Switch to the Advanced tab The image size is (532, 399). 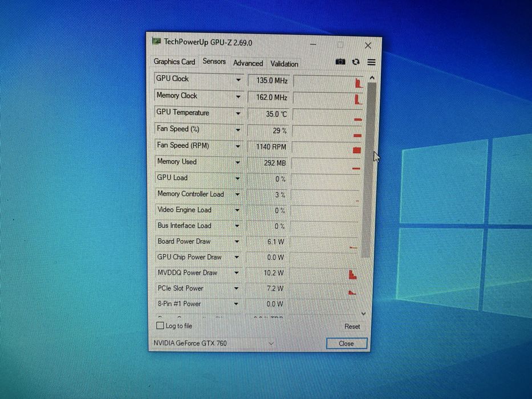(x=248, y=63)
